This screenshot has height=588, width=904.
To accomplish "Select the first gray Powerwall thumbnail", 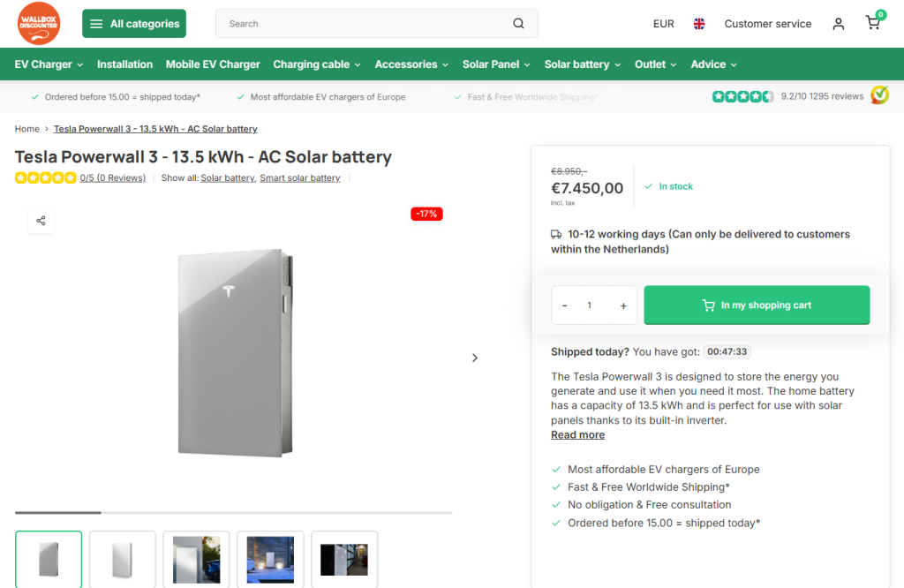I will 49,559.
